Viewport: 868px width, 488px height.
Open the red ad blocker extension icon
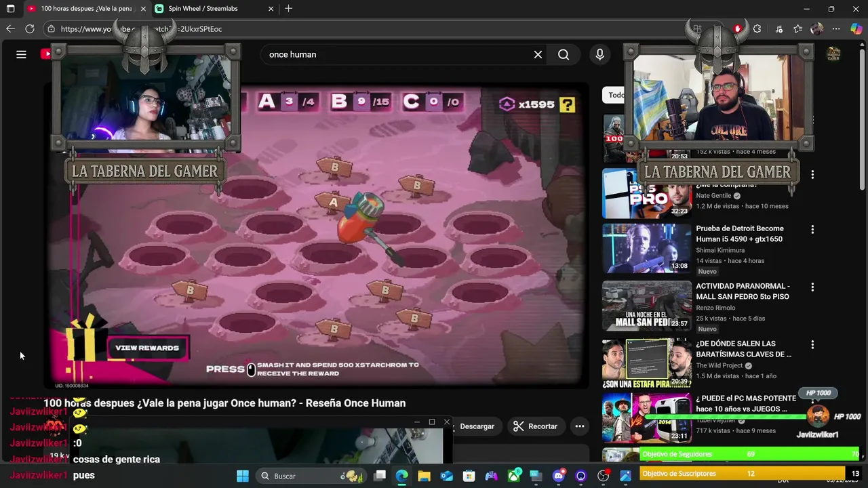coord(738,28)
